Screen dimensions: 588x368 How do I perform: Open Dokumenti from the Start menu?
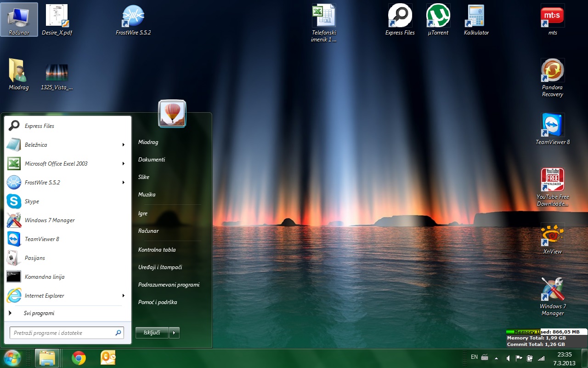pyautogui.click(x=152, y=160)
